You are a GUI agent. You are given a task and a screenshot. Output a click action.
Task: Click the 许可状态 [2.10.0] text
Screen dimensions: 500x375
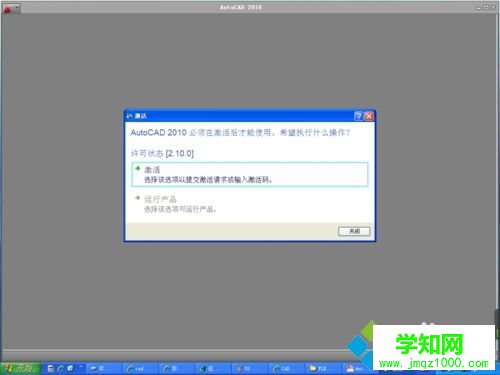[162, 153]
